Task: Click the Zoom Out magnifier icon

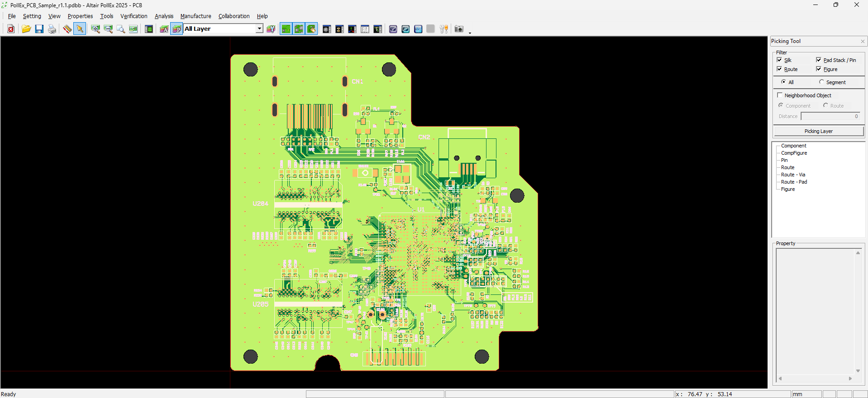Action: pyautogui.click(x=108, y=29)
